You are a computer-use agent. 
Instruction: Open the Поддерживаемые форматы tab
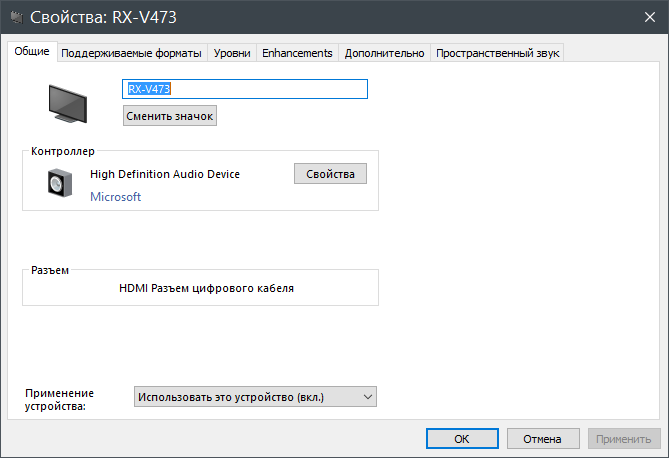(x=131, y=53)
